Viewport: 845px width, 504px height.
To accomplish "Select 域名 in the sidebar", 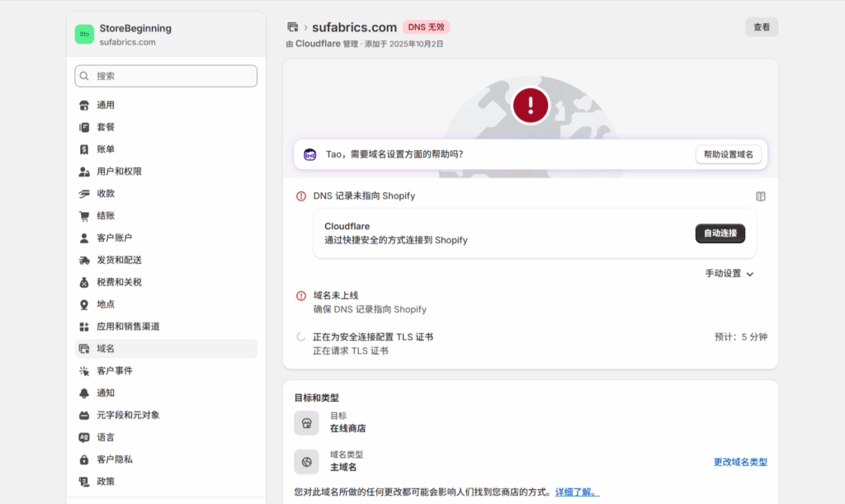I will 106,349.
